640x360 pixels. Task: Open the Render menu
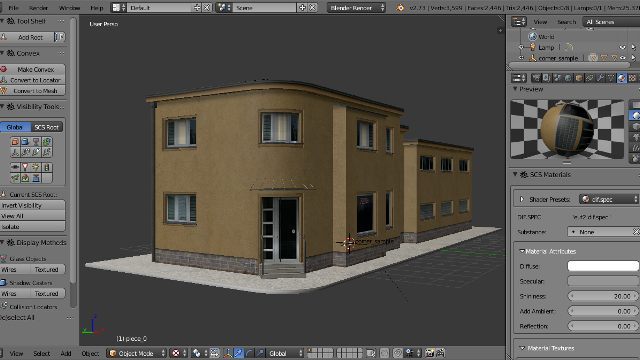(x=38, y=8)
